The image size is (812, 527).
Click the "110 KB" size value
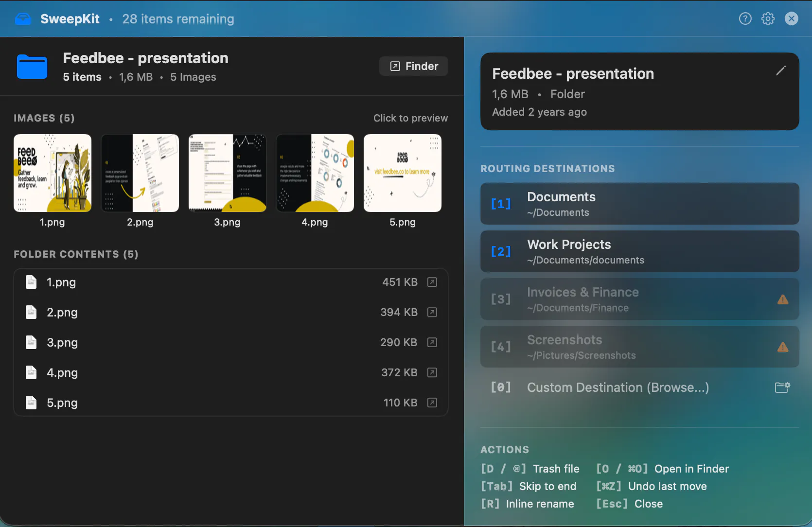[400, 403]
